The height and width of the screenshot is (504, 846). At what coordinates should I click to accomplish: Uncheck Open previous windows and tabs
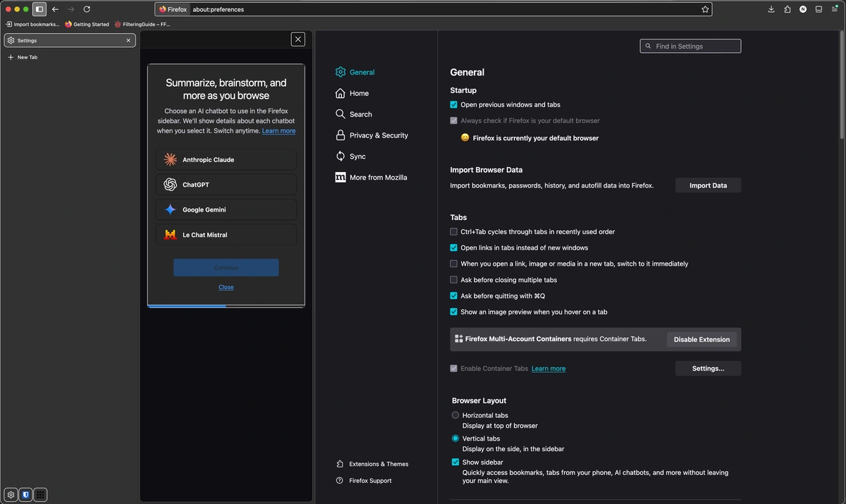click(x=453, y=104)
